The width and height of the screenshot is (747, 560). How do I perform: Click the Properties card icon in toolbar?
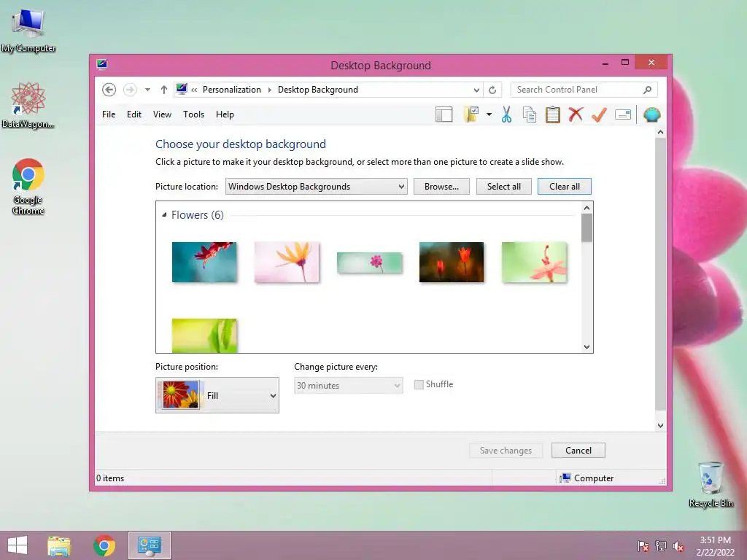pos(623,114)
